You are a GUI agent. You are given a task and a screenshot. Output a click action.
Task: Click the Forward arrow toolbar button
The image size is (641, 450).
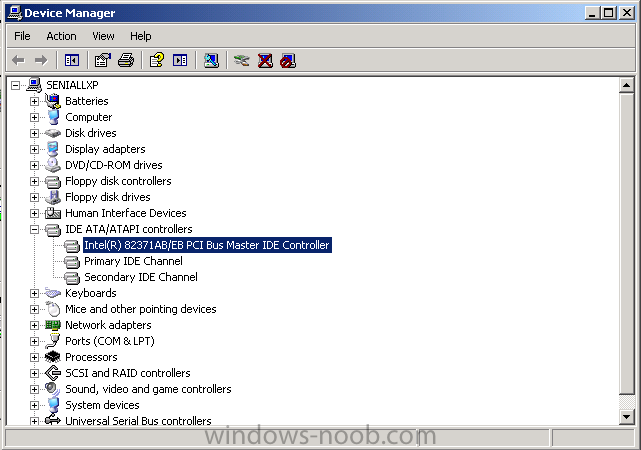41,61
